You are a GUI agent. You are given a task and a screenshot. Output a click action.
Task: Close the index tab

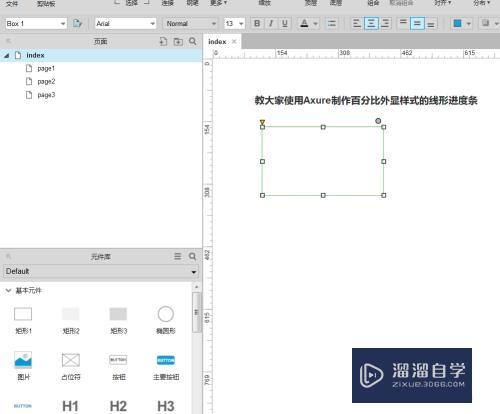tap(234, 41)
